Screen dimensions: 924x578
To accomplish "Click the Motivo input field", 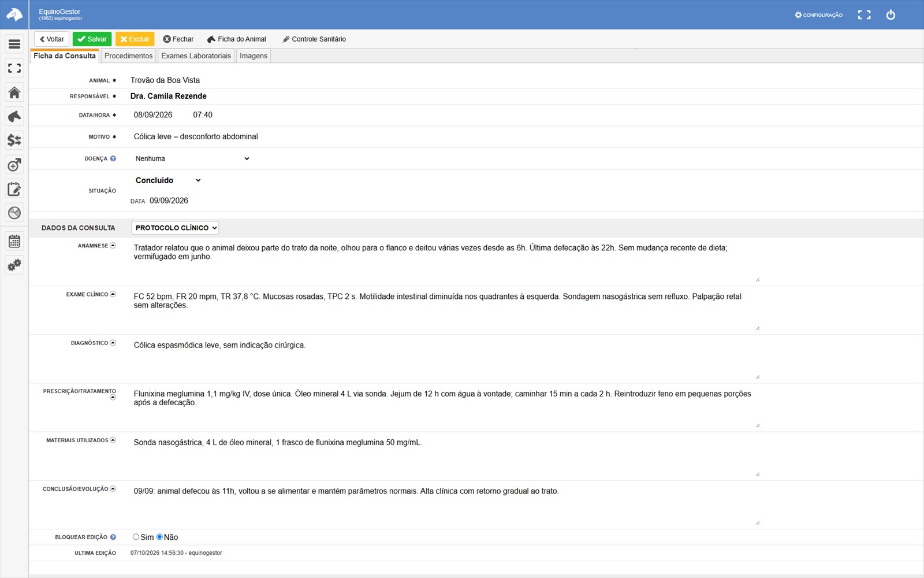I will pos(445,137).
